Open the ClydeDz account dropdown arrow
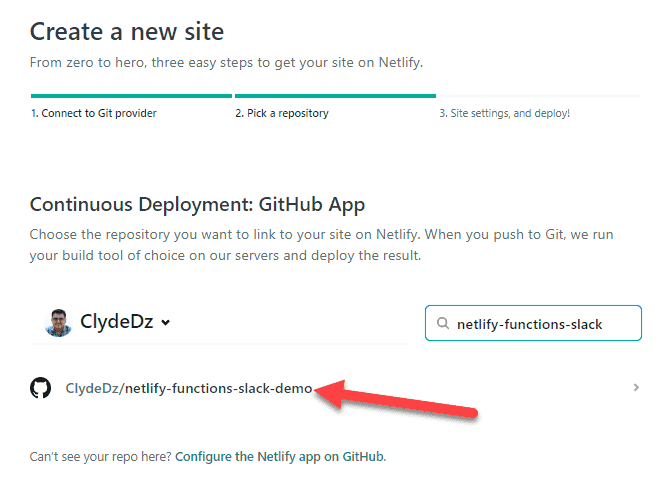 pyautogui.click(x=166, y=322)
